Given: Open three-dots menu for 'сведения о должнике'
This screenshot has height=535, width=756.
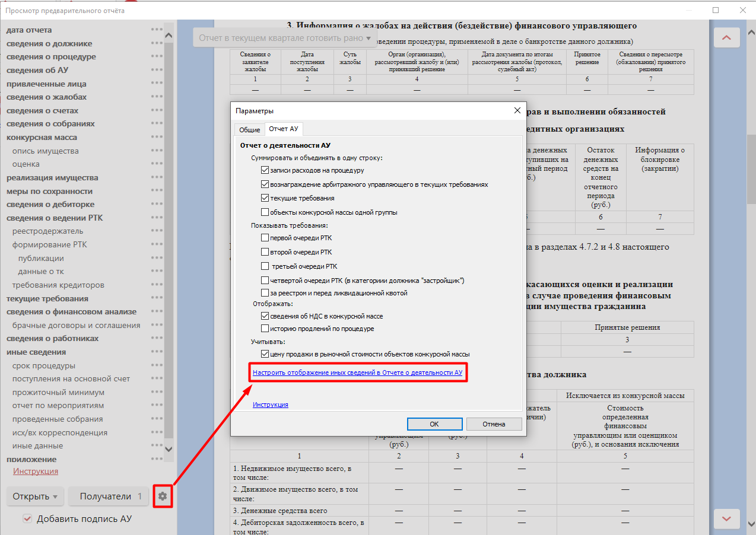Looking at the screenshot, I should (157, 43).
